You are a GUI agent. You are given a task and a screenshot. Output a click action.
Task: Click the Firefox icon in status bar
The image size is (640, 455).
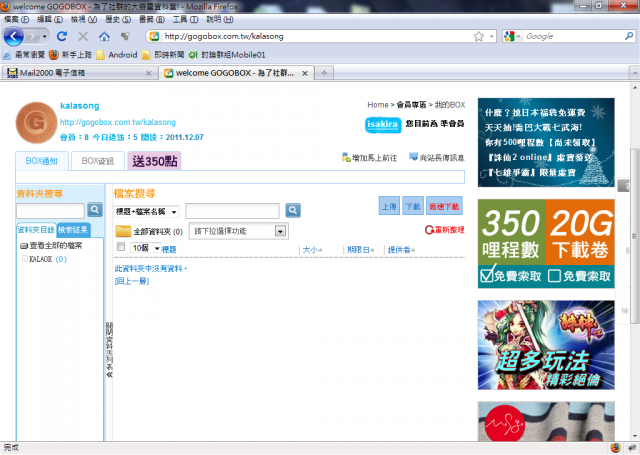point(616,448)
